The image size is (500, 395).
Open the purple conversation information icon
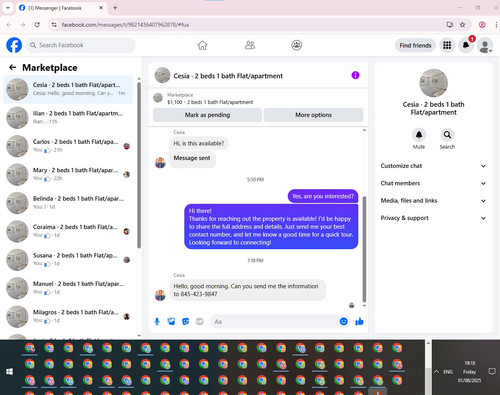tap(355, 75)
